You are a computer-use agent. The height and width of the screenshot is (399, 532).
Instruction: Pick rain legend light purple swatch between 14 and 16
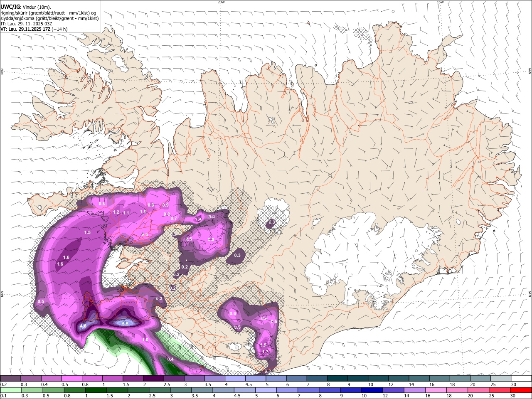click(414, 390)
